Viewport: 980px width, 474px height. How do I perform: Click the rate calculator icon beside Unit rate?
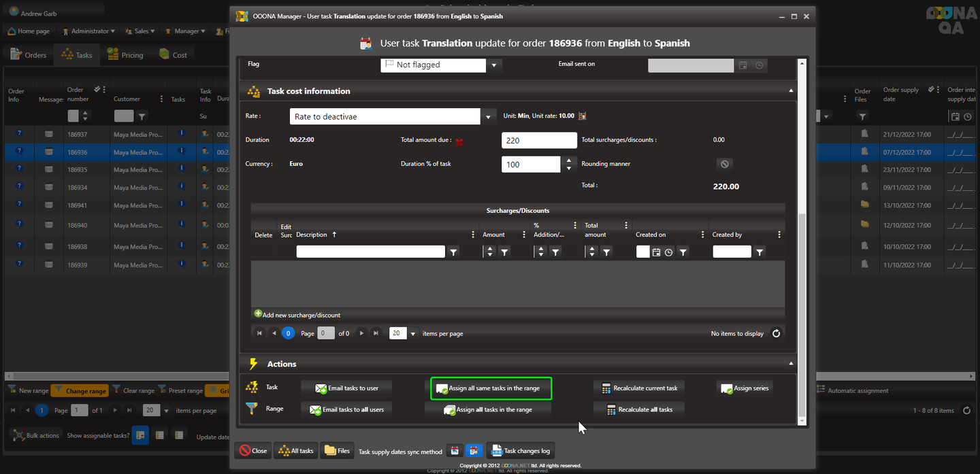582,116
